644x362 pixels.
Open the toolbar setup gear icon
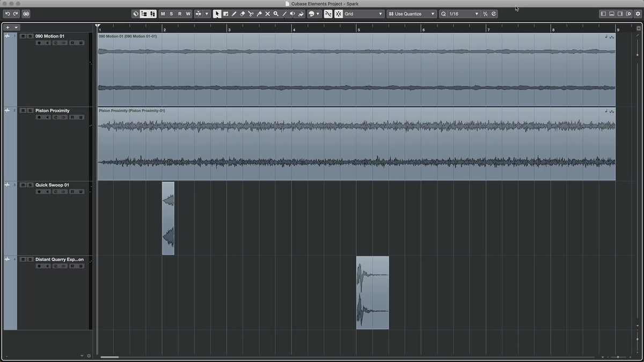tap(638, 14)
